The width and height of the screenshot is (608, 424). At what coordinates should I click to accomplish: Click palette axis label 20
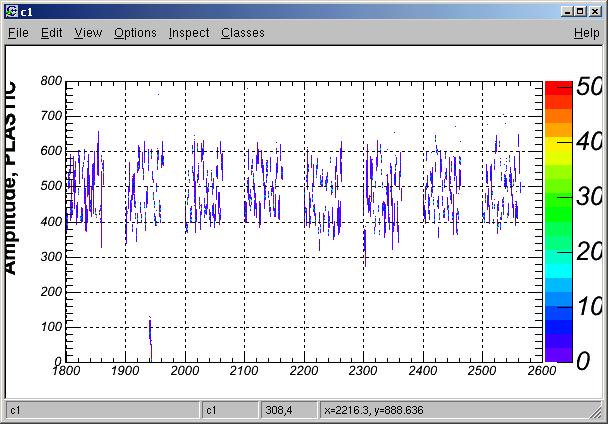point(589,252)
